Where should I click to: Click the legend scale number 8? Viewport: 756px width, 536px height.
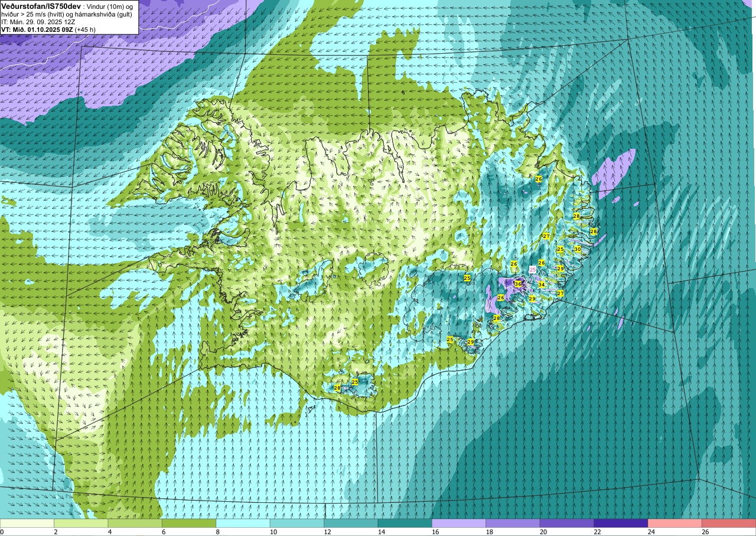point(217,532)
